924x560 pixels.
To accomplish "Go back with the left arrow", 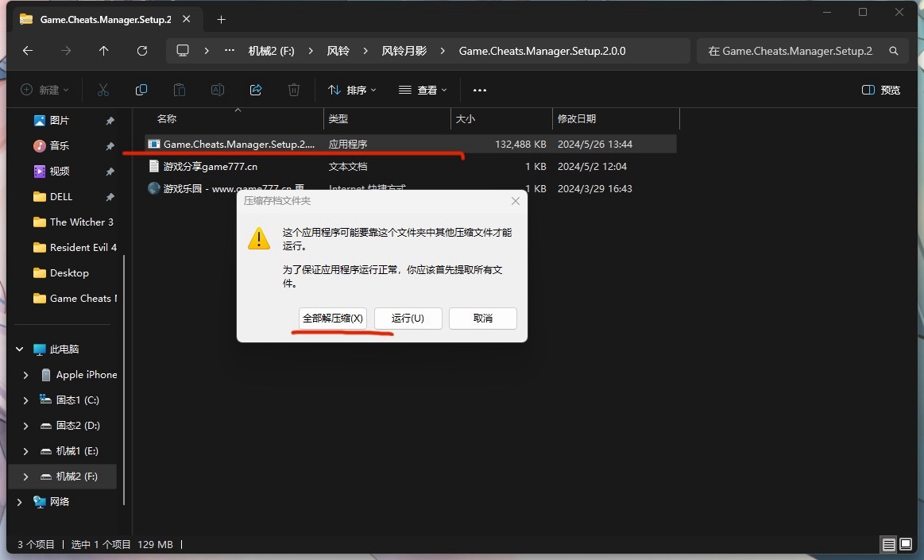I will click(x=28, y=51).
